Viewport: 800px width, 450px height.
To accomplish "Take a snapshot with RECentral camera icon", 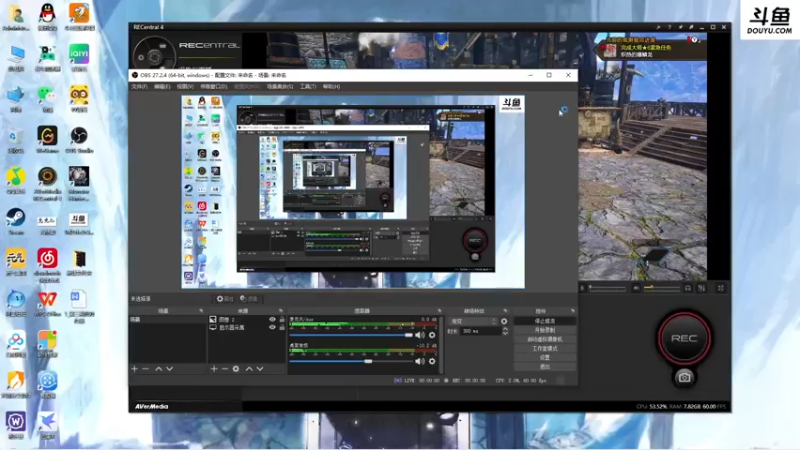I will click(x=684, y=378).
